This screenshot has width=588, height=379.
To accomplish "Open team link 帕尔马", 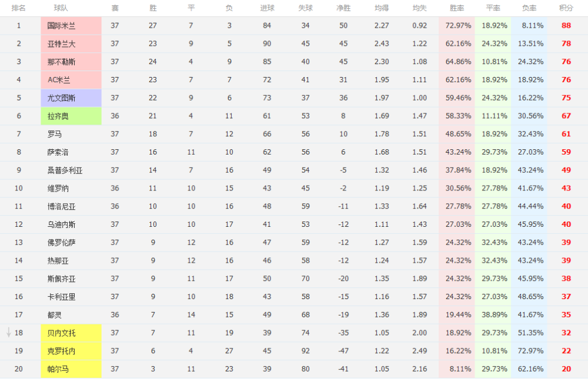I will tap(58, 369).
